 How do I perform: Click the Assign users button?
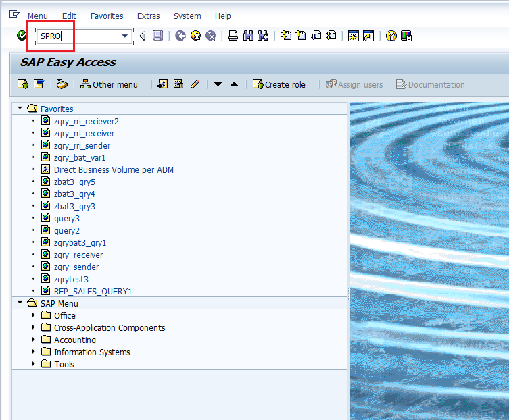pyautogui.click(x=354, y=84)
